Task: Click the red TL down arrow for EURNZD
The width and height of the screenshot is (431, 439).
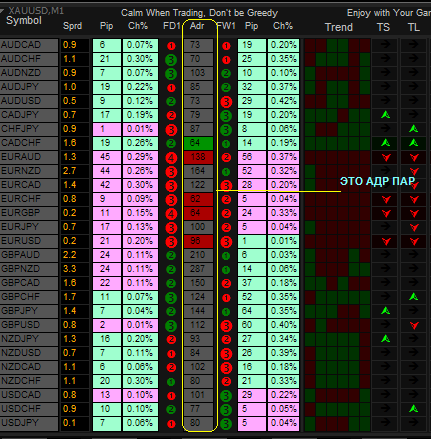Action: coord(414,171)
